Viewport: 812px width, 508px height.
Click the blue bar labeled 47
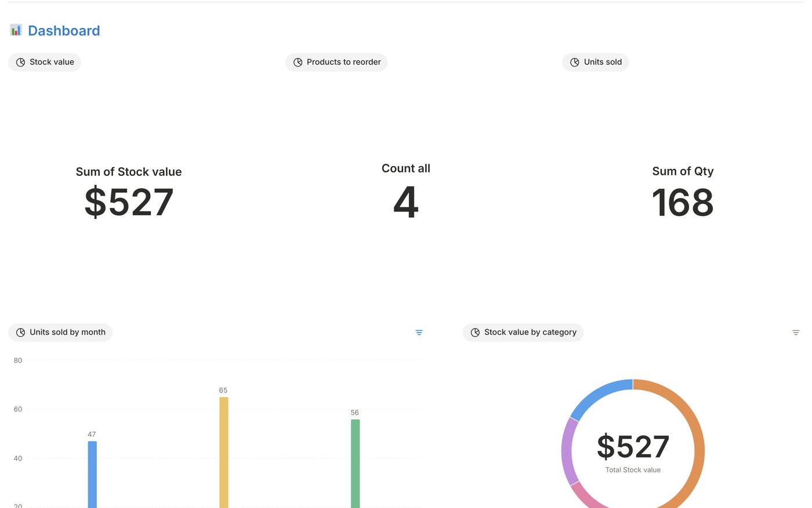[92, 474]
